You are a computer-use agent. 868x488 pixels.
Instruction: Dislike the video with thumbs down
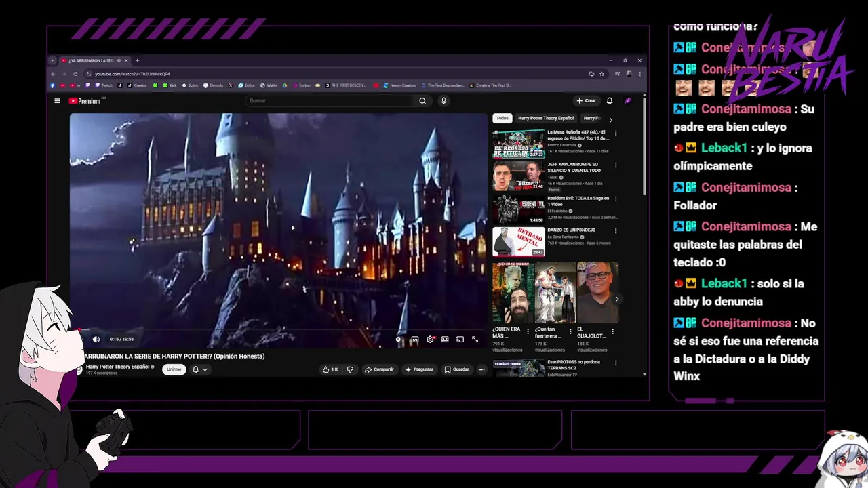pyautogui.click(x=350, y=369)
